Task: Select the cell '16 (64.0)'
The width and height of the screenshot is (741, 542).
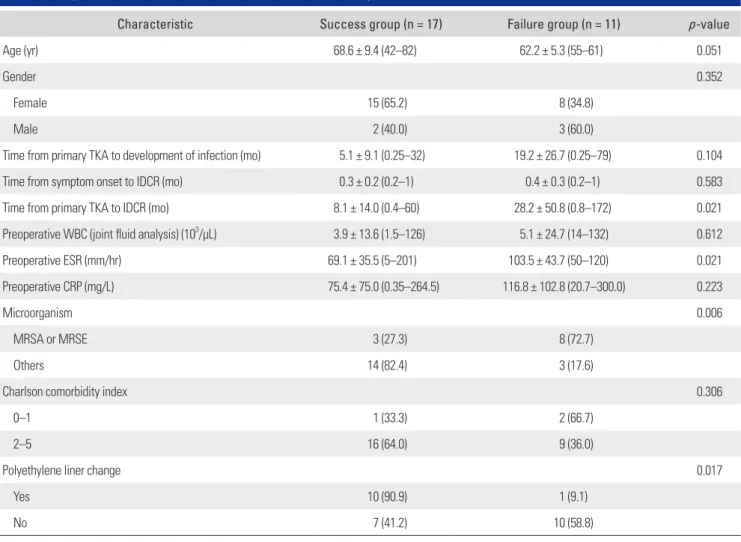Action: pyautogui.click(x=388, y=444)
